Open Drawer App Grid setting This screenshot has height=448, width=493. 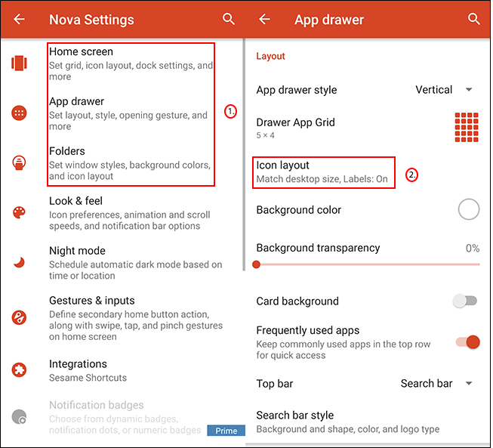[x=367, y=128]
